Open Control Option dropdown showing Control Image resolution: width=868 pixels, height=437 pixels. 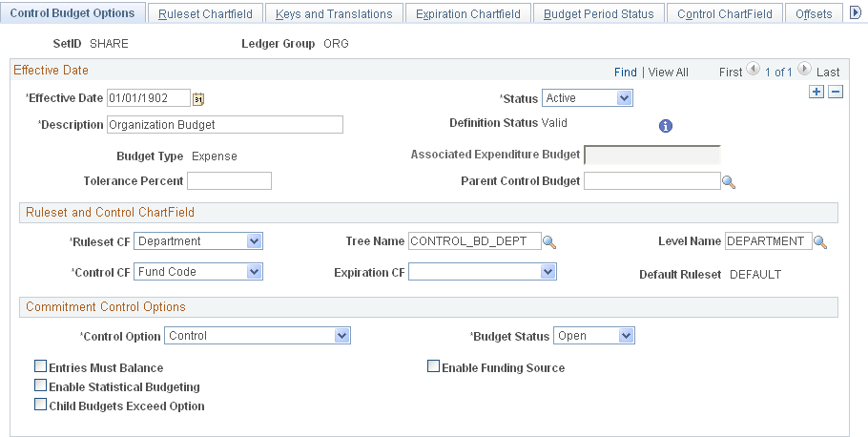pos(258,336)
